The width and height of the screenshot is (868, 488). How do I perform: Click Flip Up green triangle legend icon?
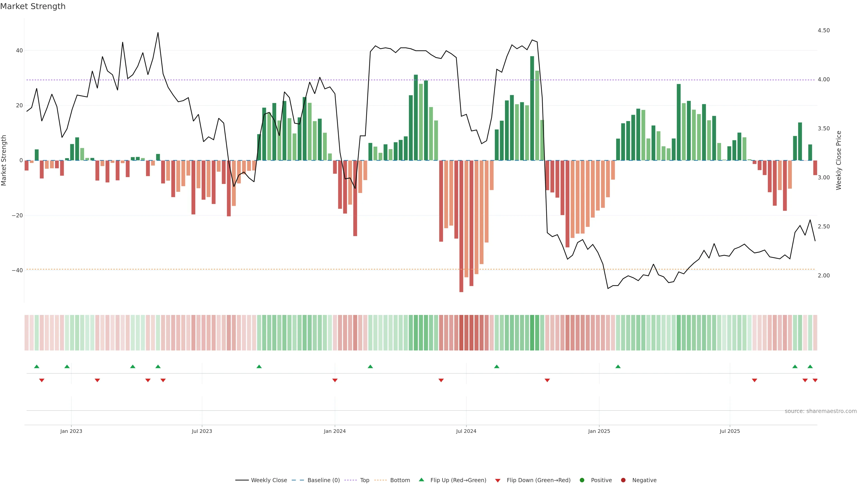421,480
